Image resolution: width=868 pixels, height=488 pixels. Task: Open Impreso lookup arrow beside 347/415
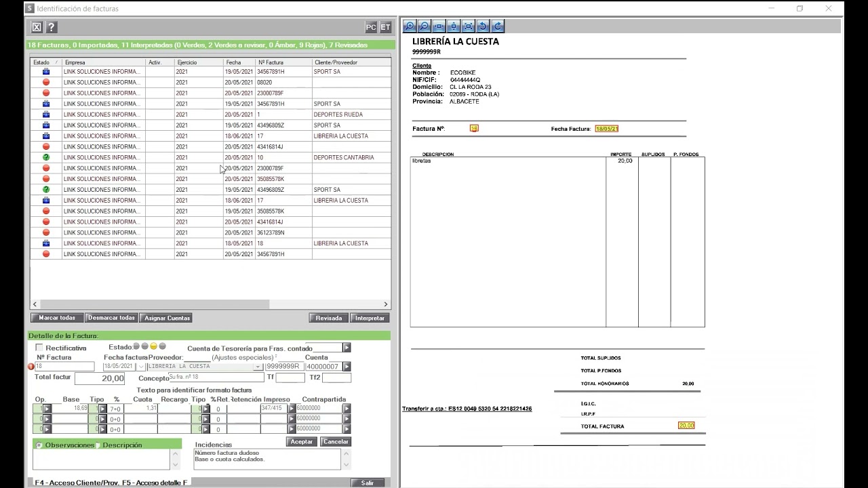pos(292,409)
